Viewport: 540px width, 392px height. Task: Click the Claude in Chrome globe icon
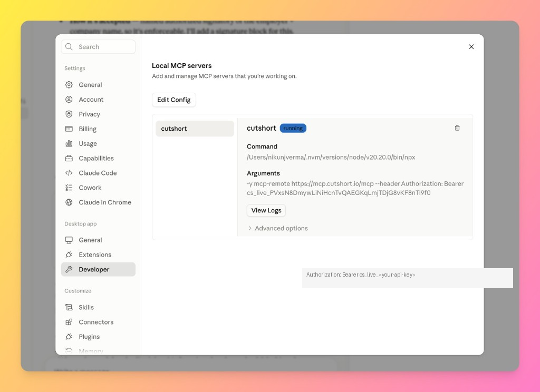69,202
